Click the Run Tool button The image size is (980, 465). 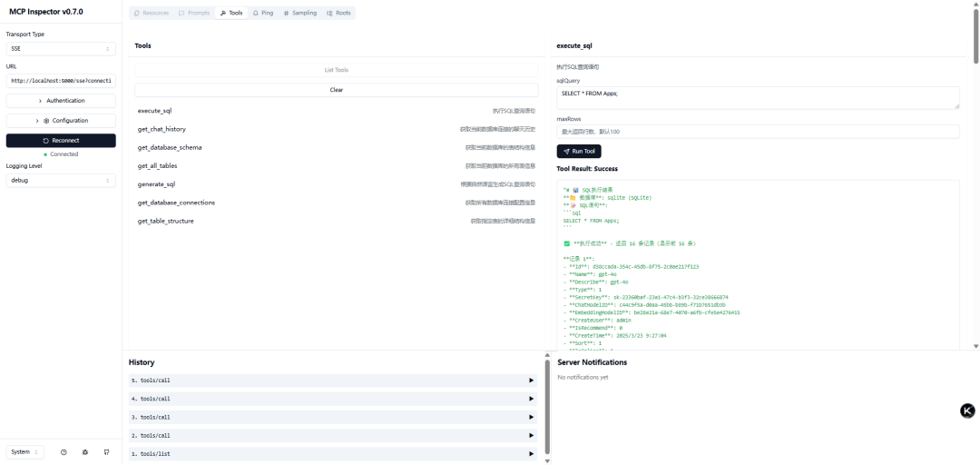coord(579,152)
